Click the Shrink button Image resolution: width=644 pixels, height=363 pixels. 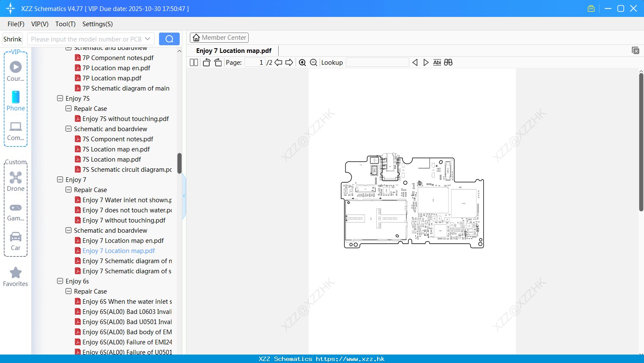(x=12, y=39)
